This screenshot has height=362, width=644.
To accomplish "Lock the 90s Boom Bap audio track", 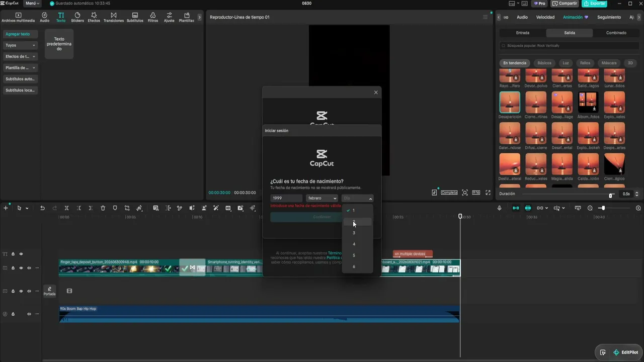I will point(13,314).
